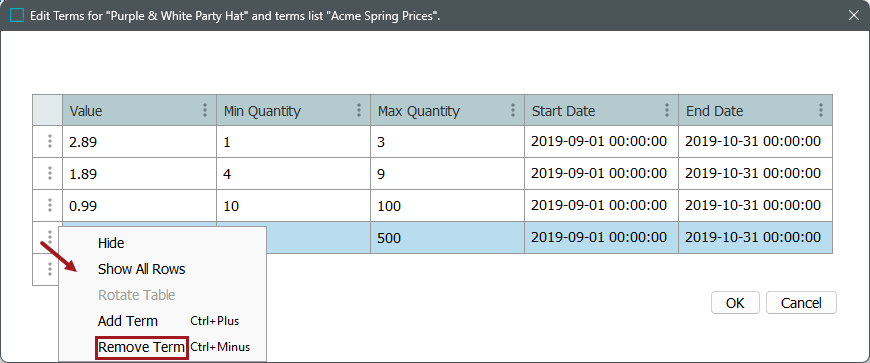Open row menu for the 1.89 term
Image resolution: width=870 pixels, height=363 pixels.
coord(49,174)
